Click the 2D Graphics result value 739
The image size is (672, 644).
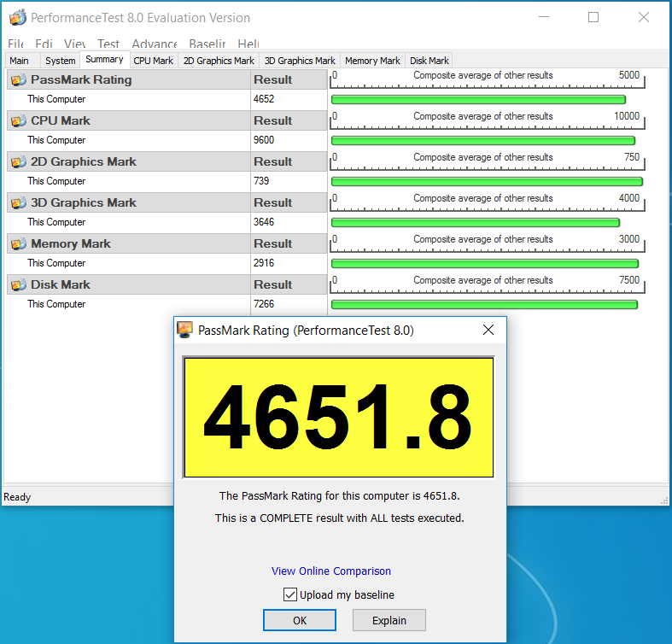(x=261, y=181)
